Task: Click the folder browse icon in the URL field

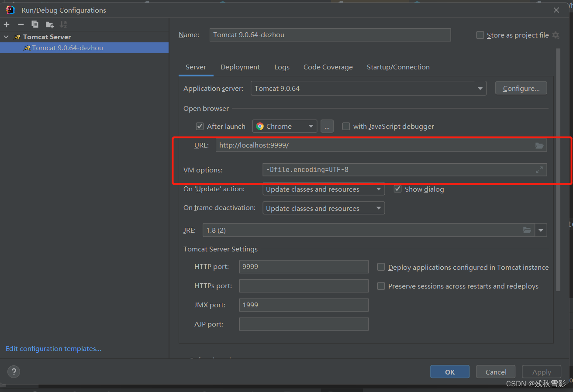Action: coord(539,145)
